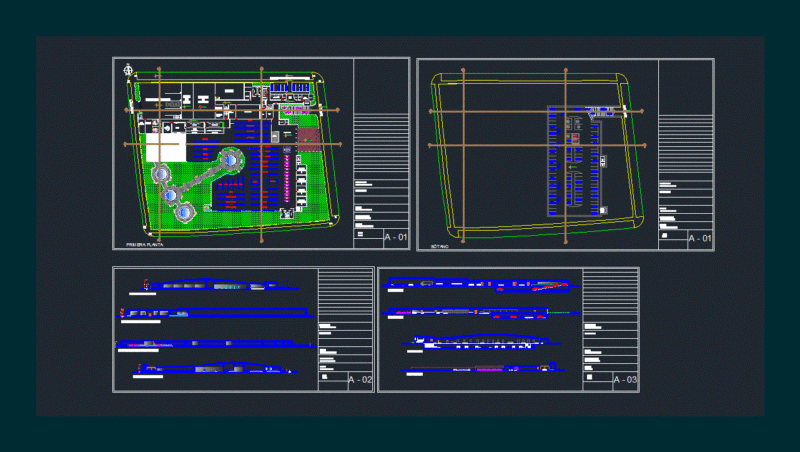Select the 'SÓTANO' drawing title
The image size is (800, 452).
click(439, 246)
